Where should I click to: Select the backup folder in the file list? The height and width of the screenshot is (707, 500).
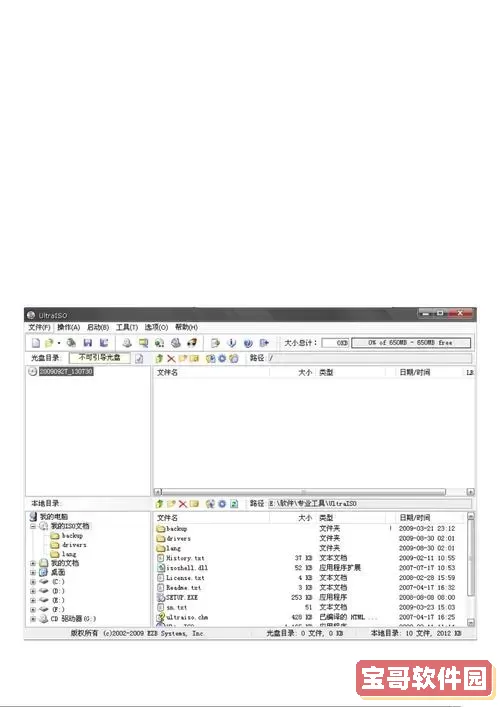point(176,529)
